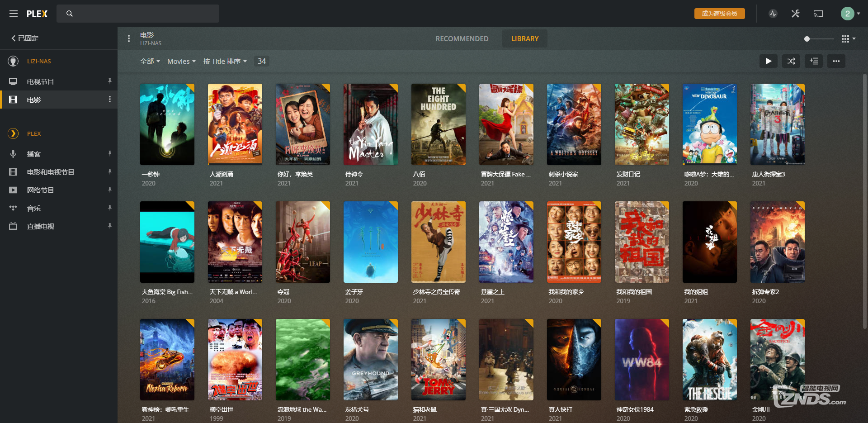The width and height of the screenshot is (868, 423).
Task: Play all movies with Play button
Action: pos(769,61)
